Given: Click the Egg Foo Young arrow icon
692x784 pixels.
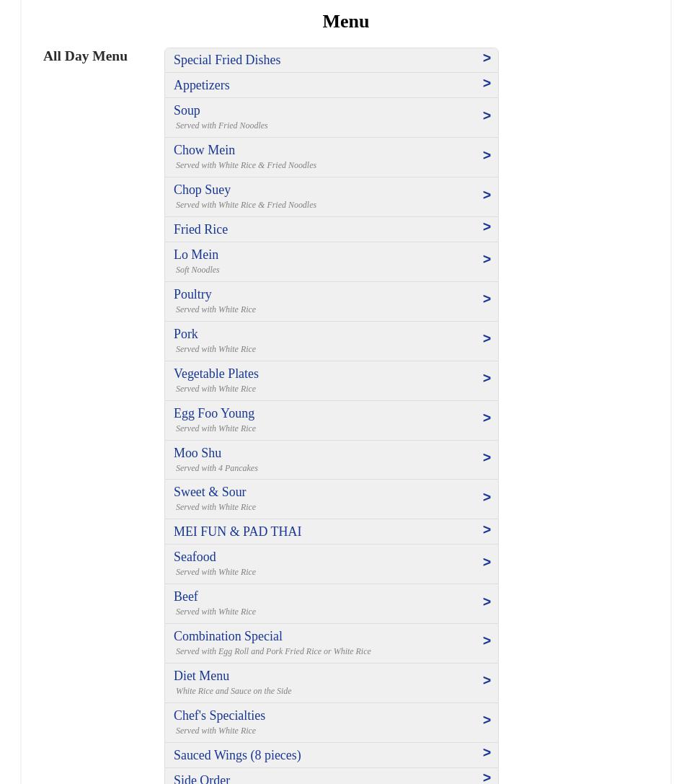Looking at the screenshot, I should tap(487, 418).
